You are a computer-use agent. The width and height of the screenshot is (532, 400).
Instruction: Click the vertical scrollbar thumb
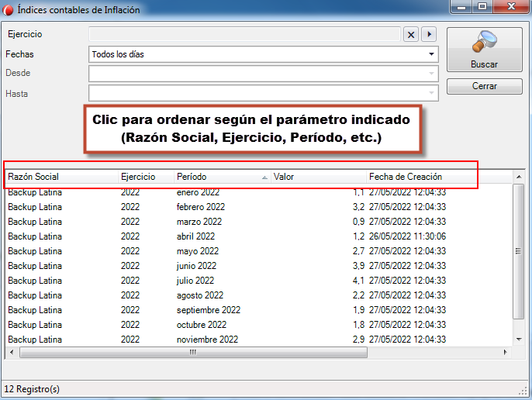(x=518, y=251)
